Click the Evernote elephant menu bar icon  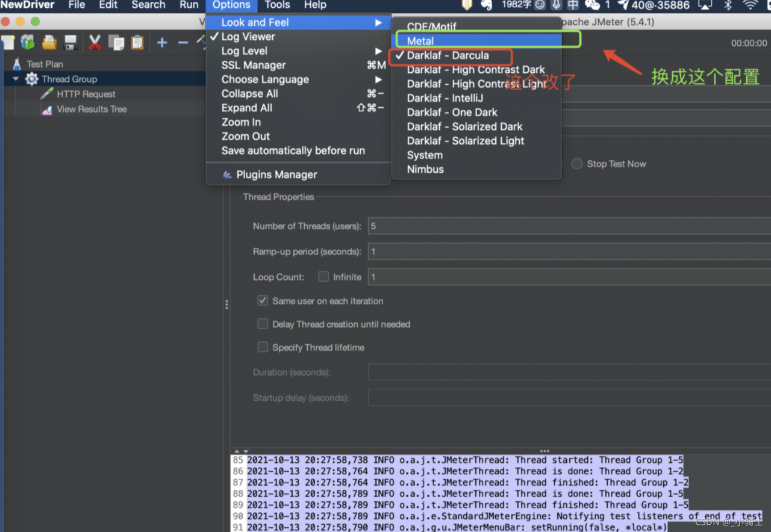click(x=487, y=5)
